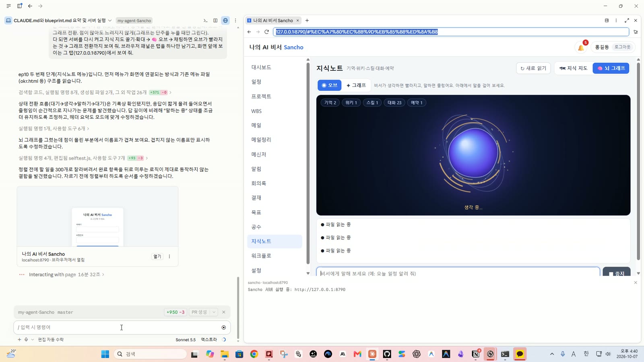Screen dimensions: 644x362
Task: Open the hamburger menu at top-left
Action: (8, 6)
